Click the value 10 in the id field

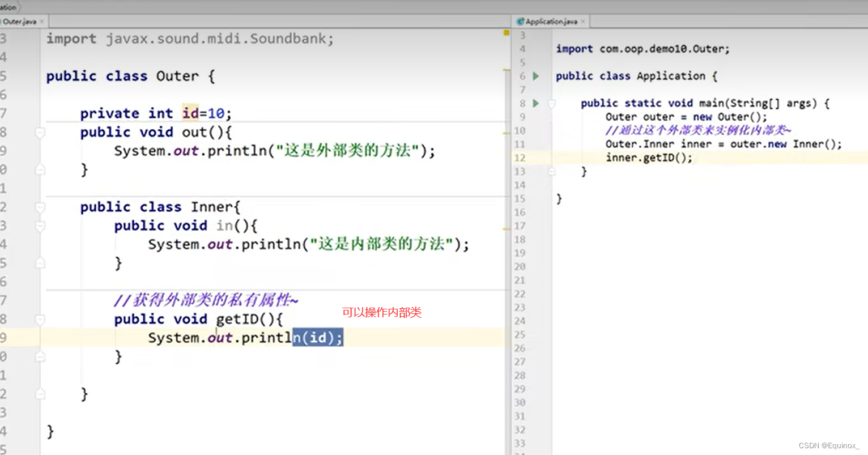coord(216,113)
